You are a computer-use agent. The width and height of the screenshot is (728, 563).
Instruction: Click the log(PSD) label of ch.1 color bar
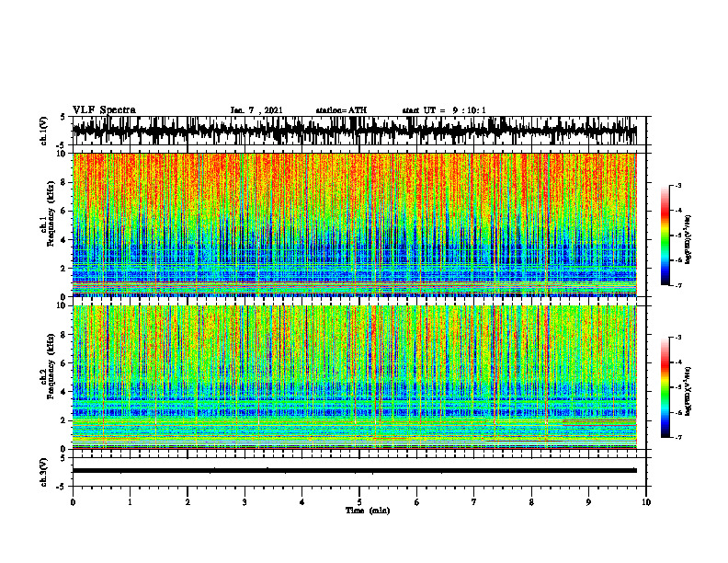(688, 240)
